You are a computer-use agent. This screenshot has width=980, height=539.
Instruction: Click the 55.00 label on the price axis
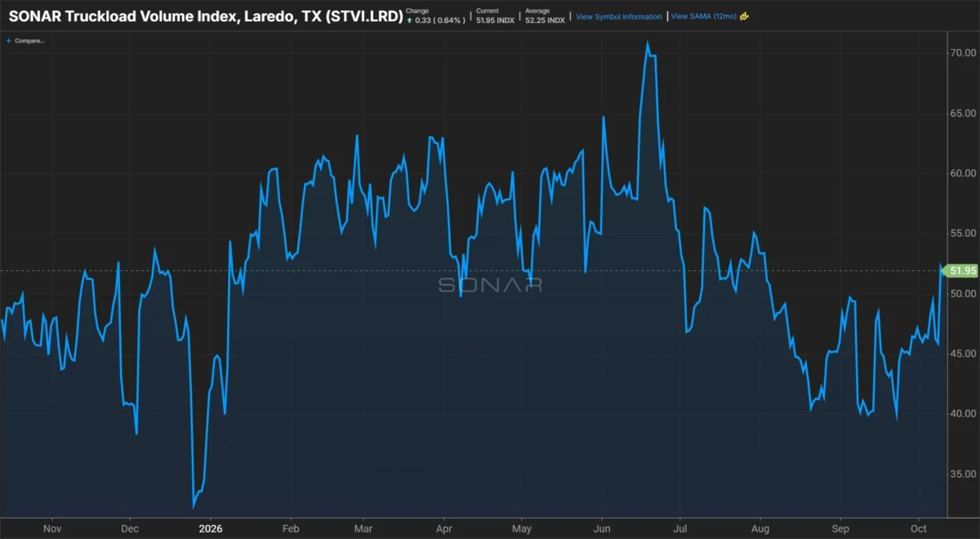pos(962,234)
